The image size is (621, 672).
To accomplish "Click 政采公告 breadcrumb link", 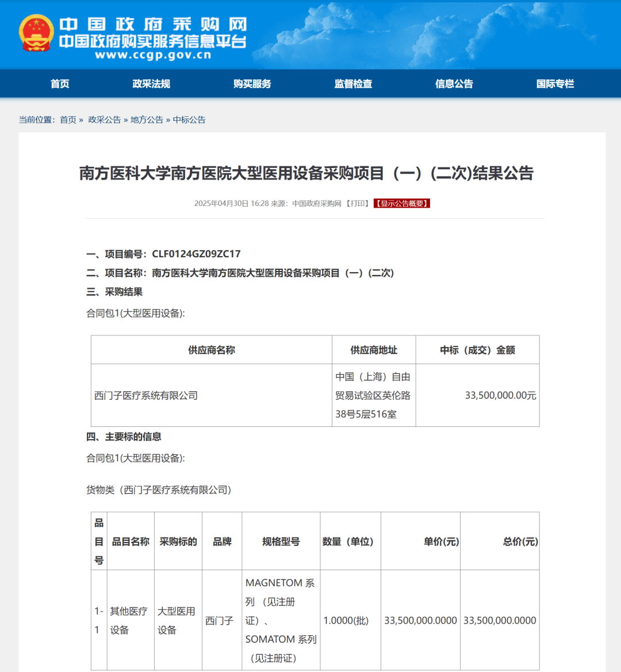I will 105,120.
